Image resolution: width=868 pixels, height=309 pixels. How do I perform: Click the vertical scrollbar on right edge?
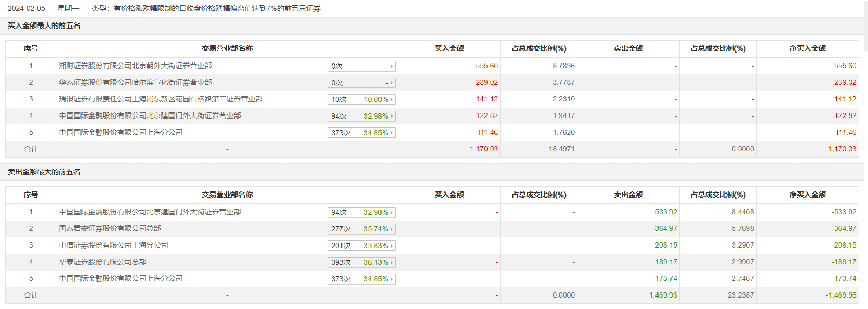pyautogui.click(x=865, y=26)
